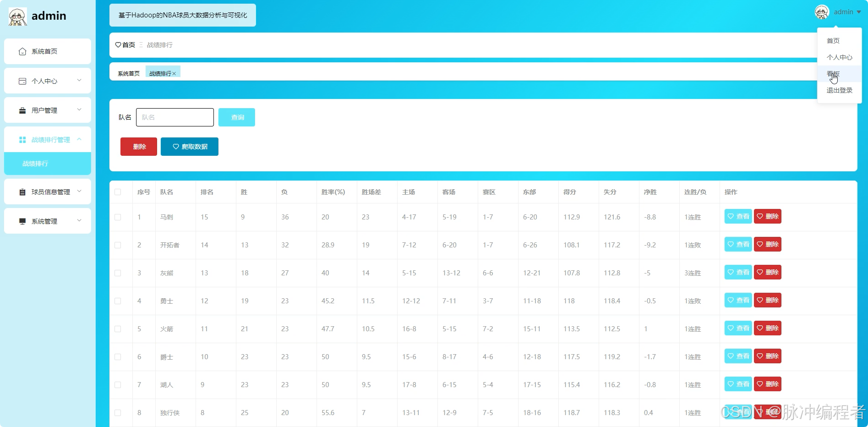868x427 pixels.
Task: Click the clipboard icon beside 球员信息管理
Action: [x=22, y=192]
